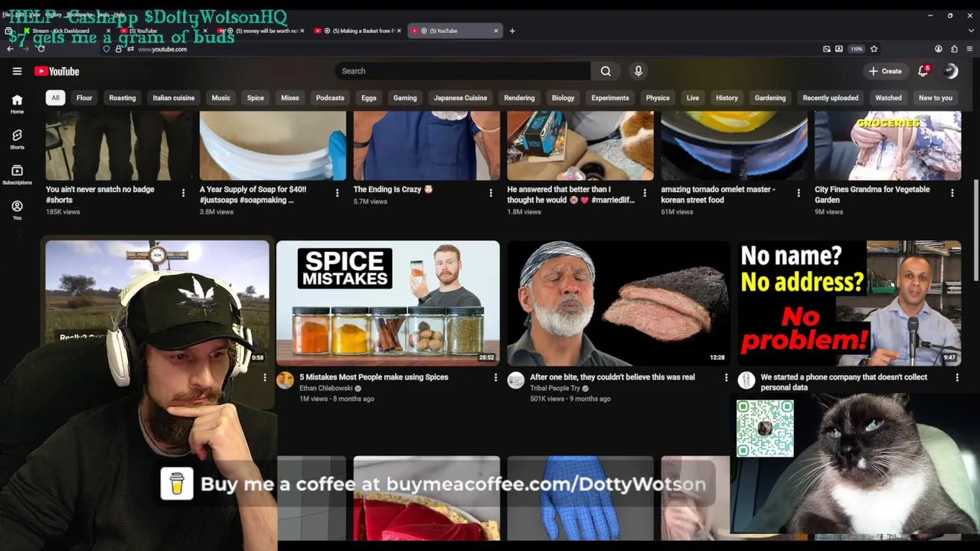
Task: Open 'We started a phone company' title
Action: tap(844, 382)
